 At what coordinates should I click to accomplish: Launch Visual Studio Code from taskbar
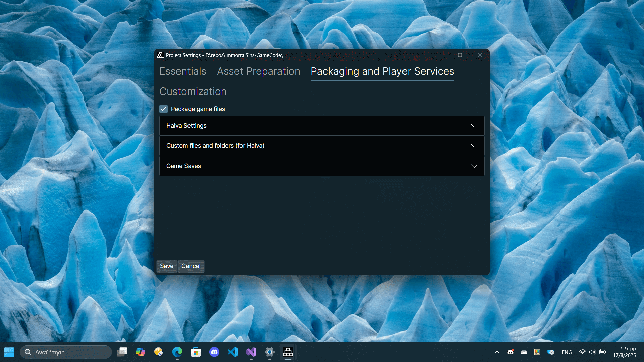pyautogui.click(x=233, y=352)
